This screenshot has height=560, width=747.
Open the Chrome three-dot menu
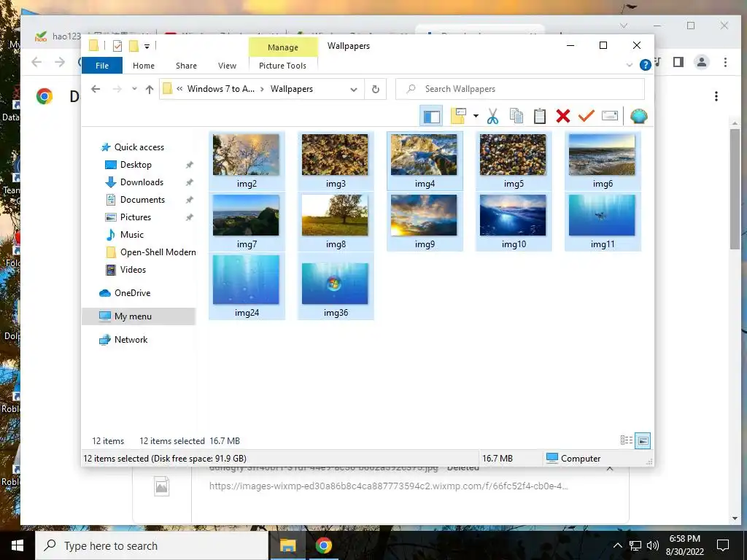[x=725, y=62]
